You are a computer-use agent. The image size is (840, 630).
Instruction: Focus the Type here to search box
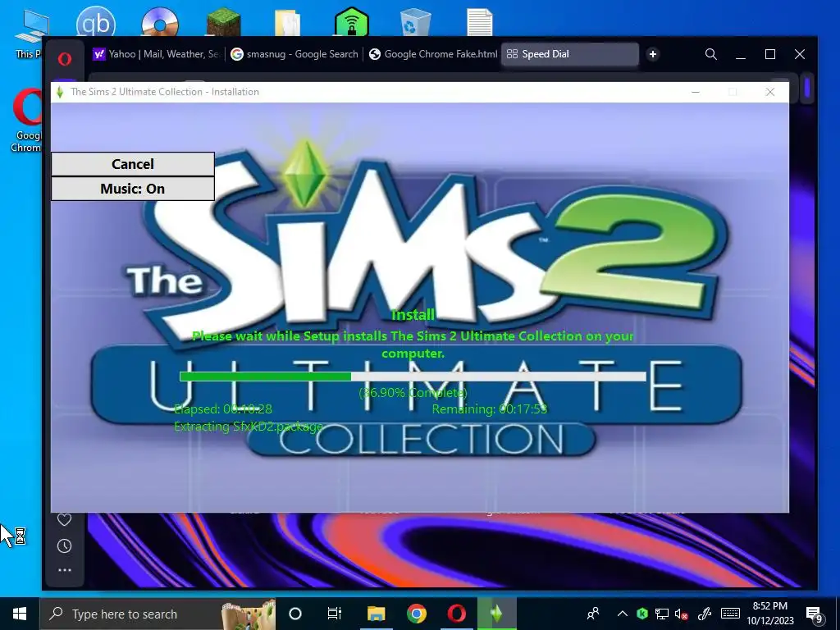click(x=157, y=614)
